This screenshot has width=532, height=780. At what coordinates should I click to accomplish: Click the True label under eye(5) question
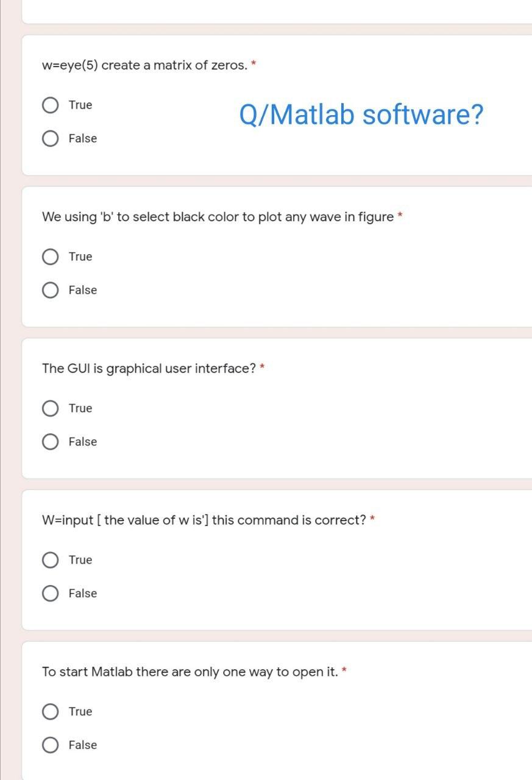[x=80, y=105]
